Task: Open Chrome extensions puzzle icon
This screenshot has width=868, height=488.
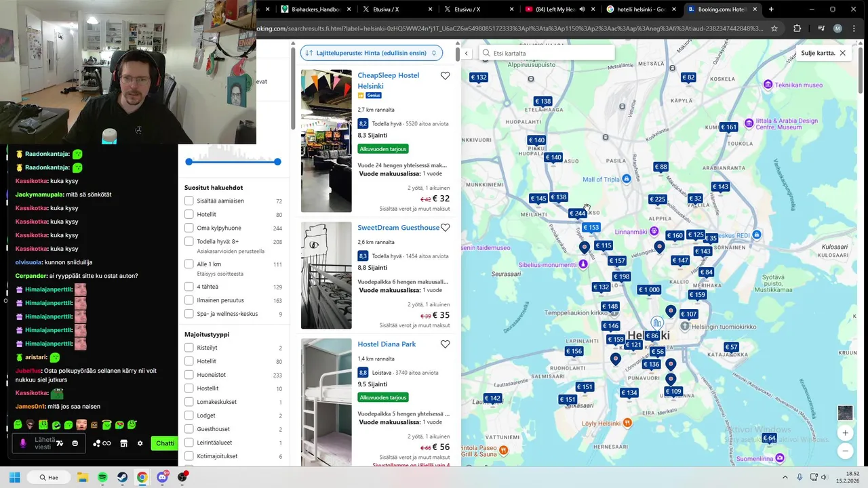Action: point(797,28)
